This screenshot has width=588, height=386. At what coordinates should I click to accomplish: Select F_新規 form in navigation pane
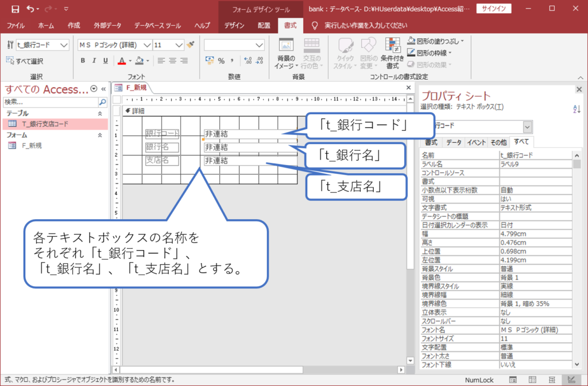[x=55, y=146]
